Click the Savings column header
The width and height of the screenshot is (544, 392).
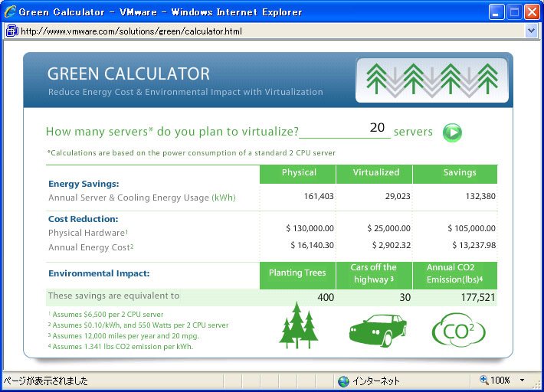pos(455,174)
